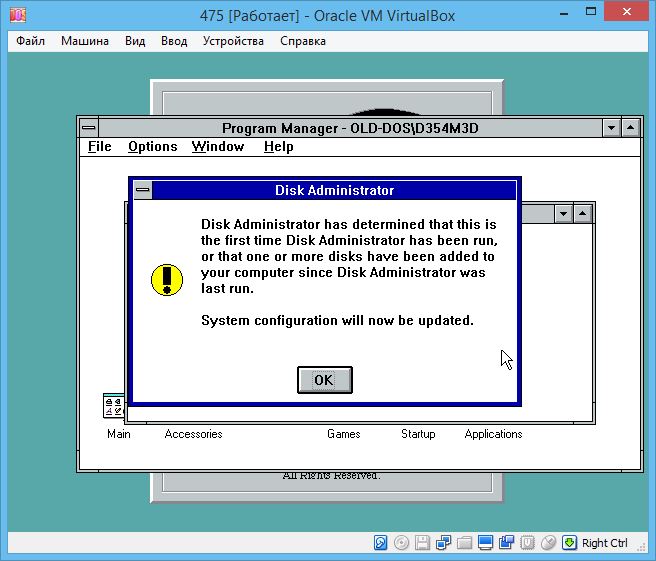Viewport: 656px width, 561px height.
Task: Maximize Program Manager with up arrow button
Action: coord(630,128)
